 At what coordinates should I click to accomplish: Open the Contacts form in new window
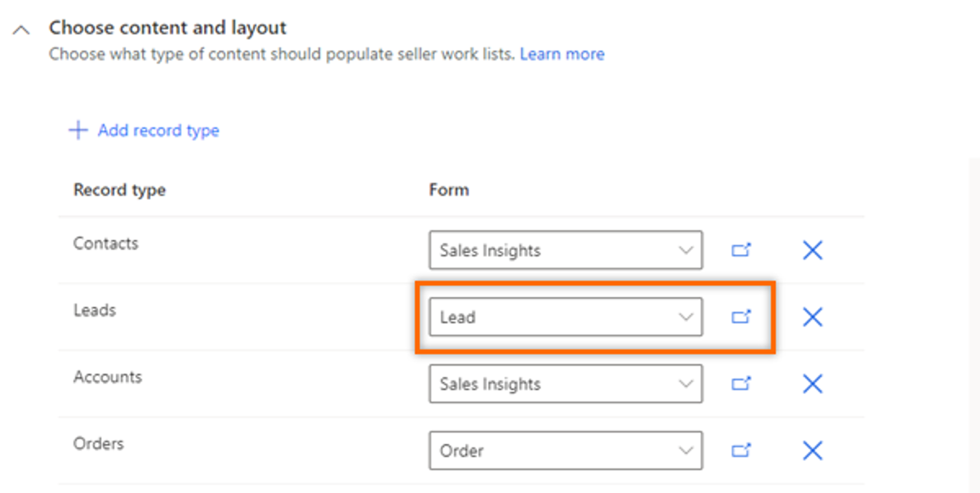point(741,251)
